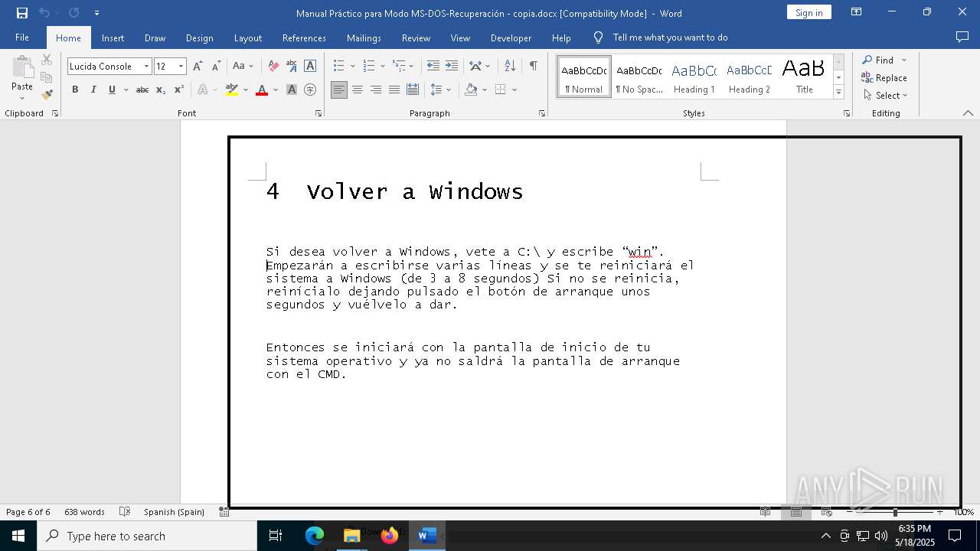Open comments pane from title area icon
This screenshot has width=980, height=551.
point(962,37)
